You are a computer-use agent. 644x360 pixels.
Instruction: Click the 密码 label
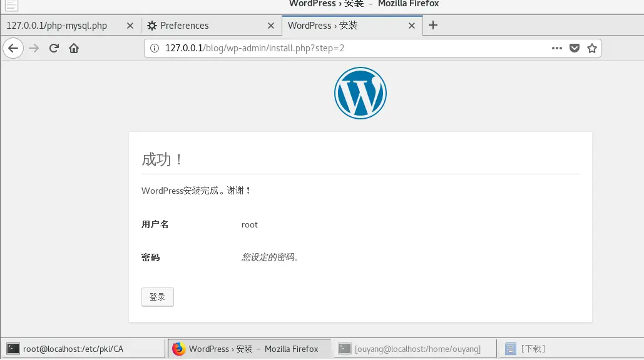click(x=150, y=257)
